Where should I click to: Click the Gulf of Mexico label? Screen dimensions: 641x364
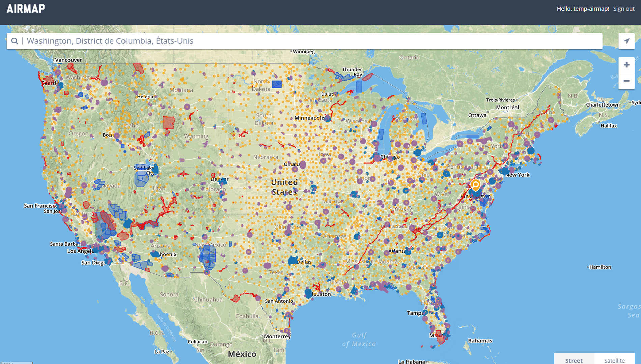[359, 339]
